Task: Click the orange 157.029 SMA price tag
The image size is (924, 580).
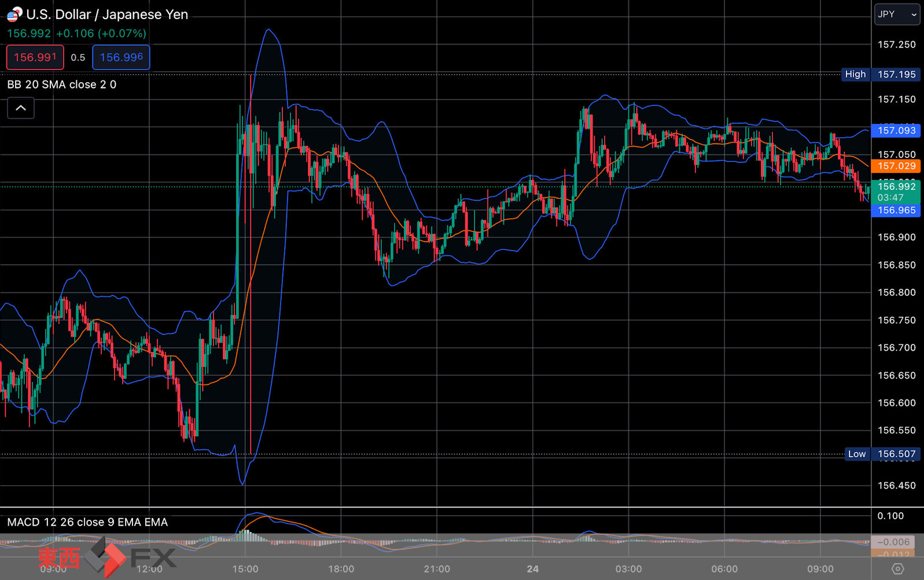Action: pyautogui.click(x=896, y=166)
